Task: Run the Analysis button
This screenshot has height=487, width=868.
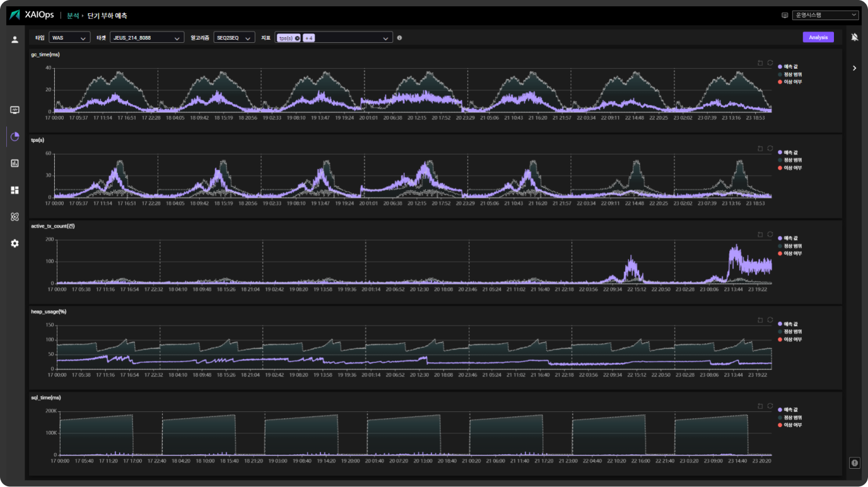Action: tap(818, 37)
